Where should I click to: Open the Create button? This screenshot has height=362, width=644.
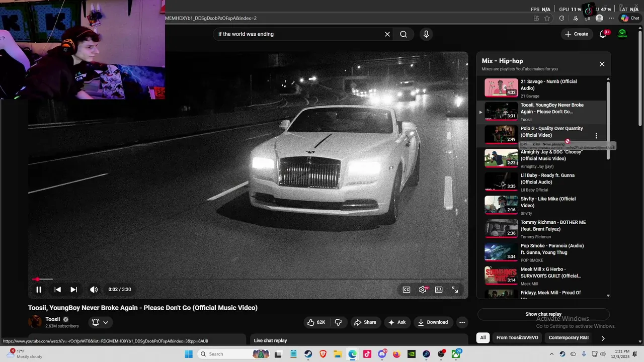(577, 34)
